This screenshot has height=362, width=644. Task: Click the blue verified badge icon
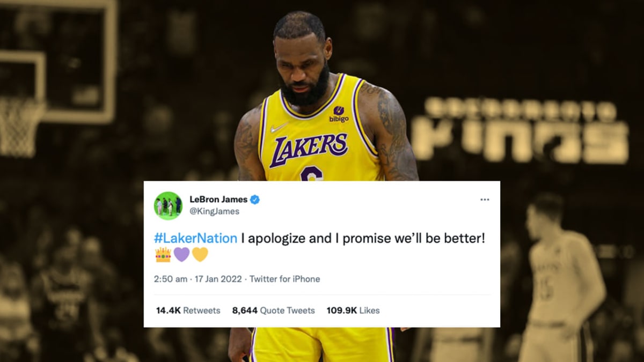255,200
